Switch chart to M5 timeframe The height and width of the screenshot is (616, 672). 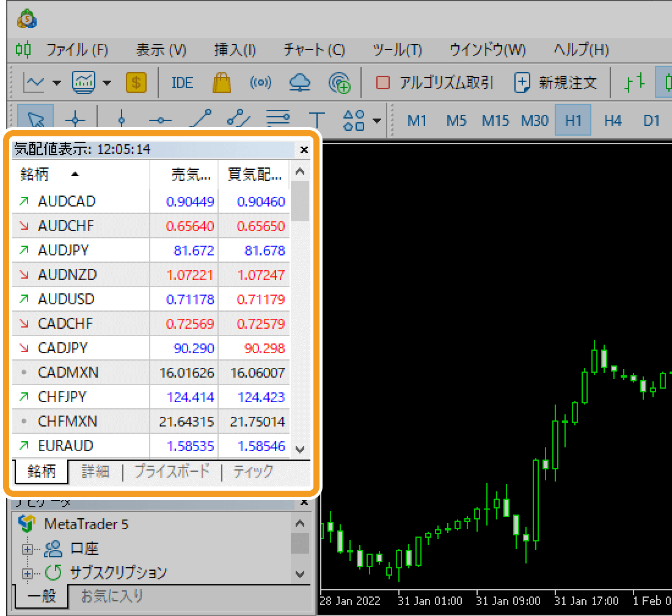[456, 120]
